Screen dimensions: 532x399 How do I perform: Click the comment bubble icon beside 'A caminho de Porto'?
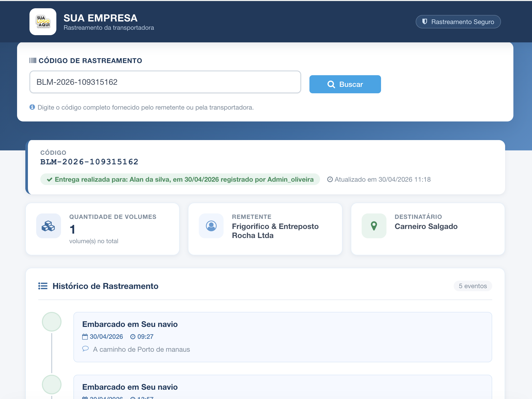pyautogui.click(x=85, y=349)
